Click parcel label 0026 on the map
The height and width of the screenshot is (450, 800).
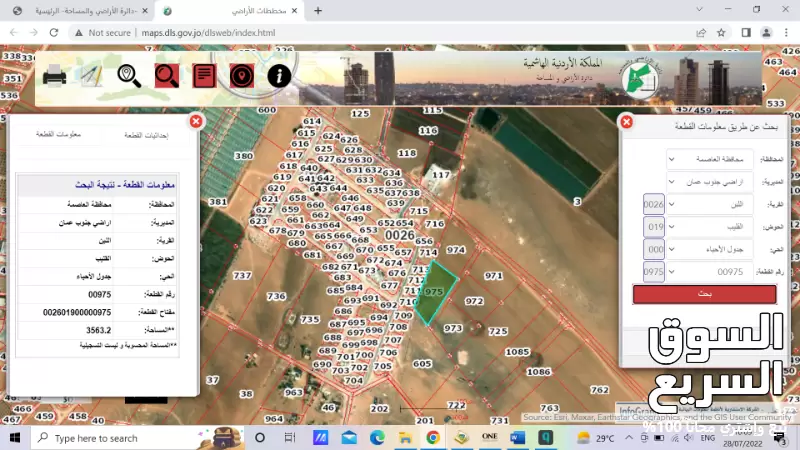[x=399, y=235]
